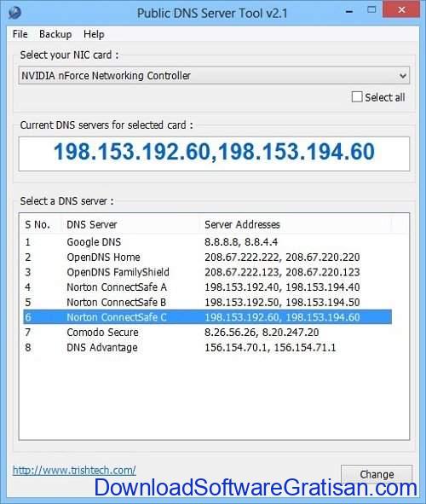Select highlighted Norton ConnectSafe C row
This screenshot has height=504, width=426.
point(207,317)
